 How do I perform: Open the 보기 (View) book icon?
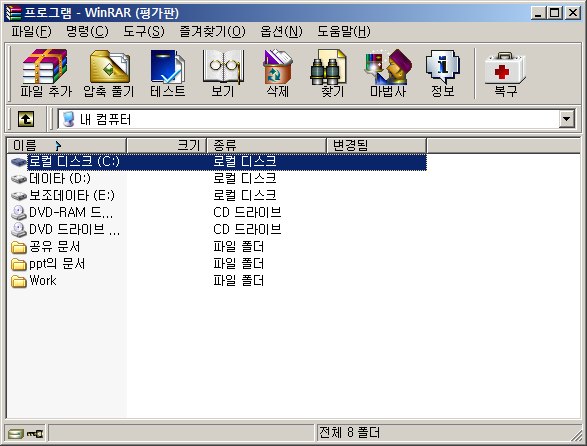(x=223, y=73)
